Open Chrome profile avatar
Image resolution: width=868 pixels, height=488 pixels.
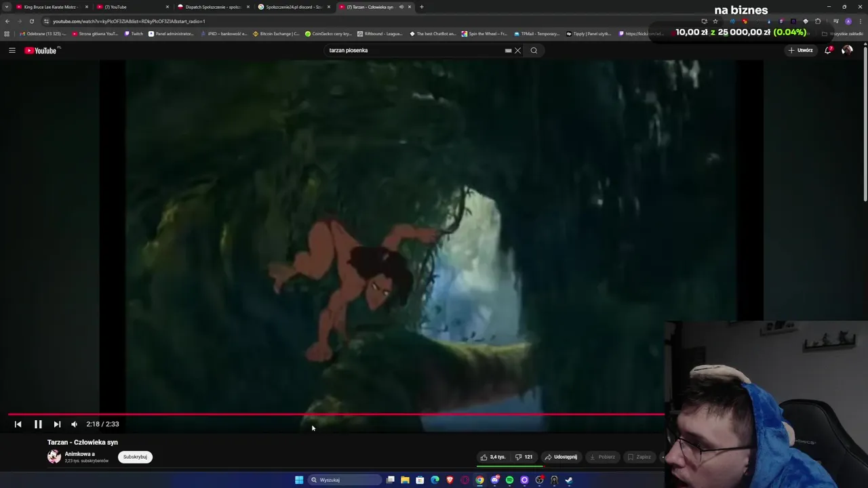(x=848, y=21)
